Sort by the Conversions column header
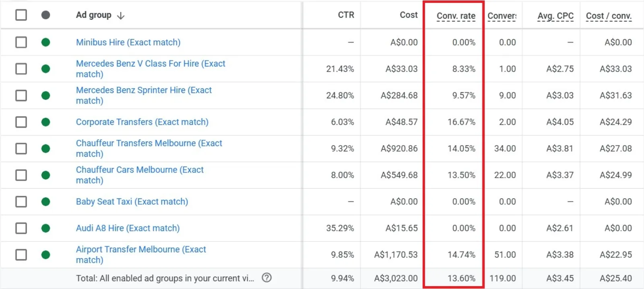Viewport: 644px width, 289px height. [502, 16]
